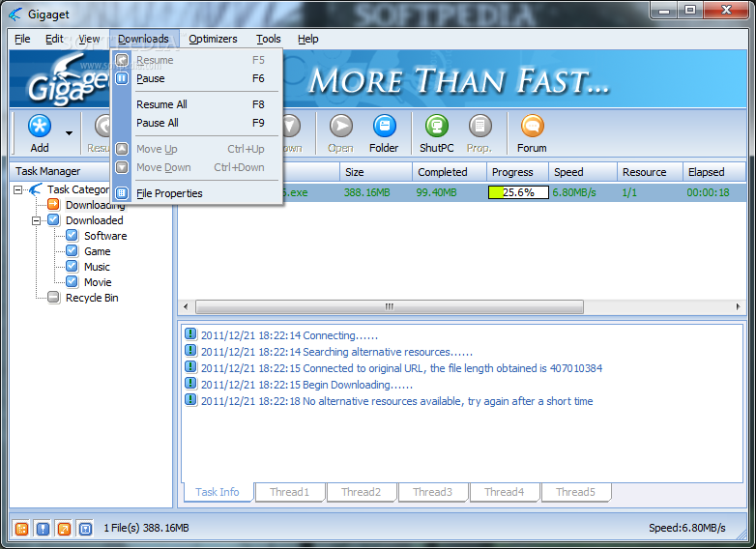Select the 388.16MB size cell
The height and width of the screenshot is (549, 756).
367,192
